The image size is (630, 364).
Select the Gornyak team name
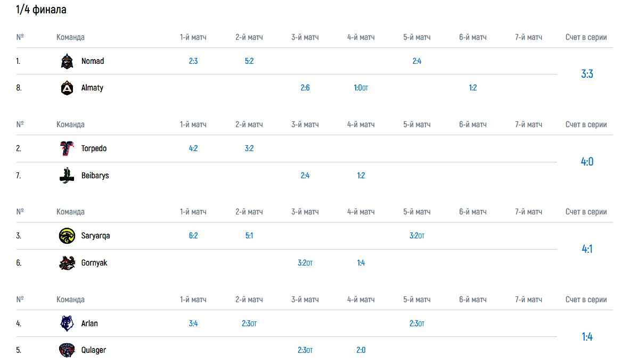(x=94, y=262)
